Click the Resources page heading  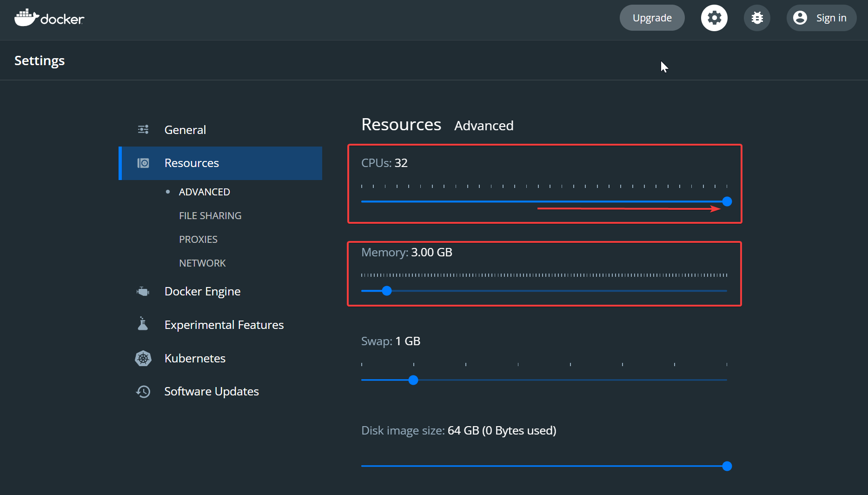tap(401, 125)
